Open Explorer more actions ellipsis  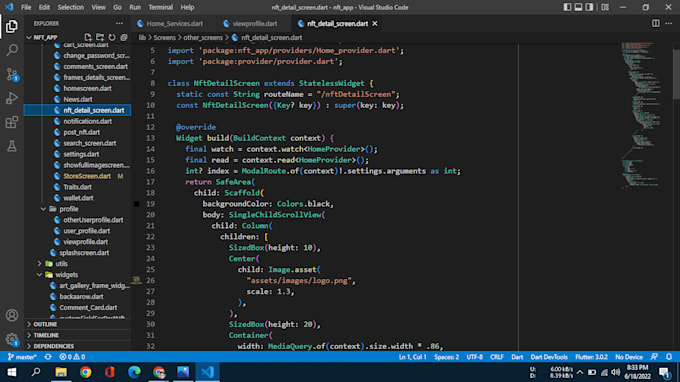pos(119,23)
